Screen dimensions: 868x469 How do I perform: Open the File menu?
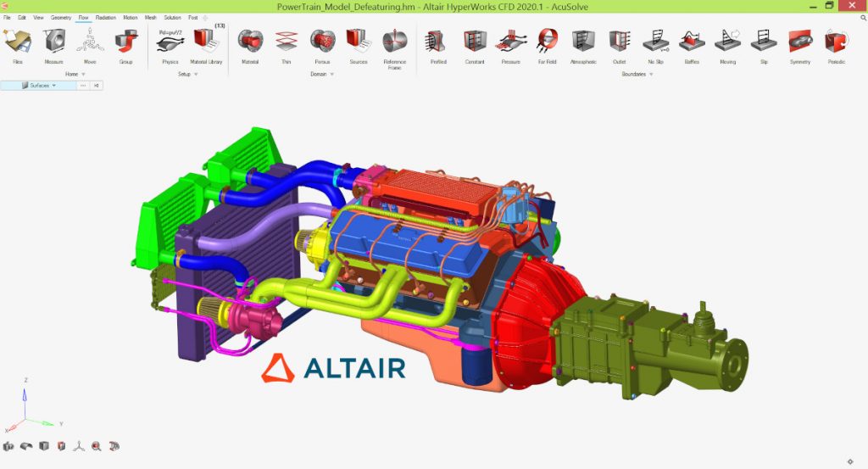tap(7, 17)
